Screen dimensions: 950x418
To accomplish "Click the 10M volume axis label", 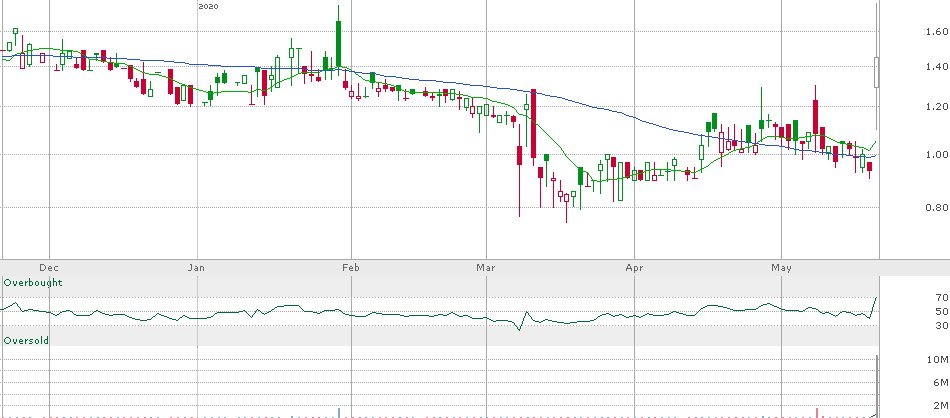I will coord(940,360).
